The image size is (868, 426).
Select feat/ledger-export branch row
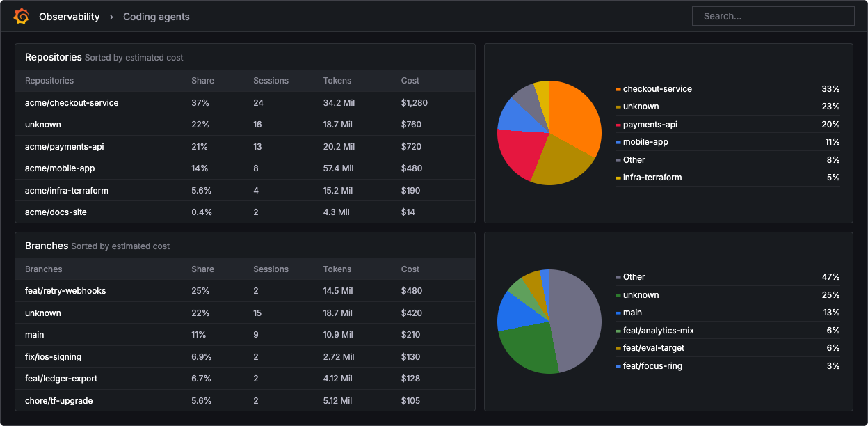(x=245, y=379)
